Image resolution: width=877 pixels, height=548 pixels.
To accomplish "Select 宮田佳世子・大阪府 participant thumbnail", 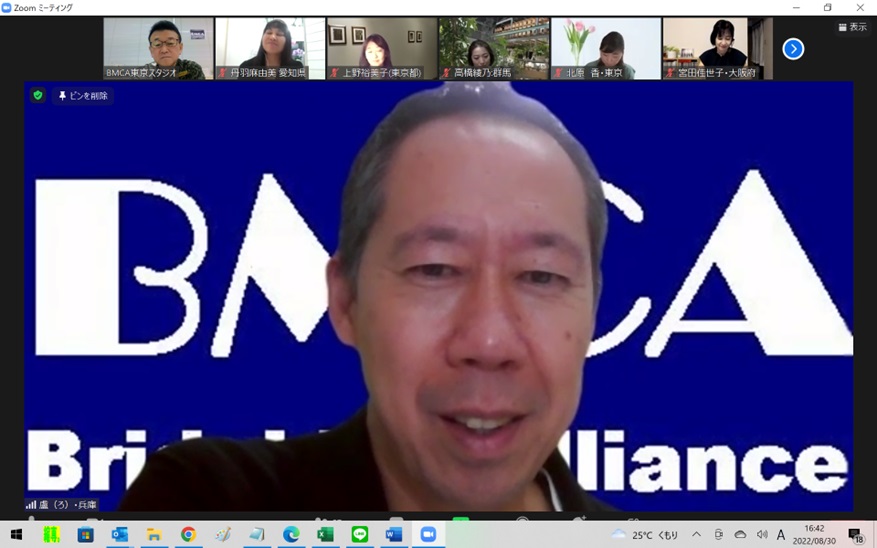I will [716, 48].
